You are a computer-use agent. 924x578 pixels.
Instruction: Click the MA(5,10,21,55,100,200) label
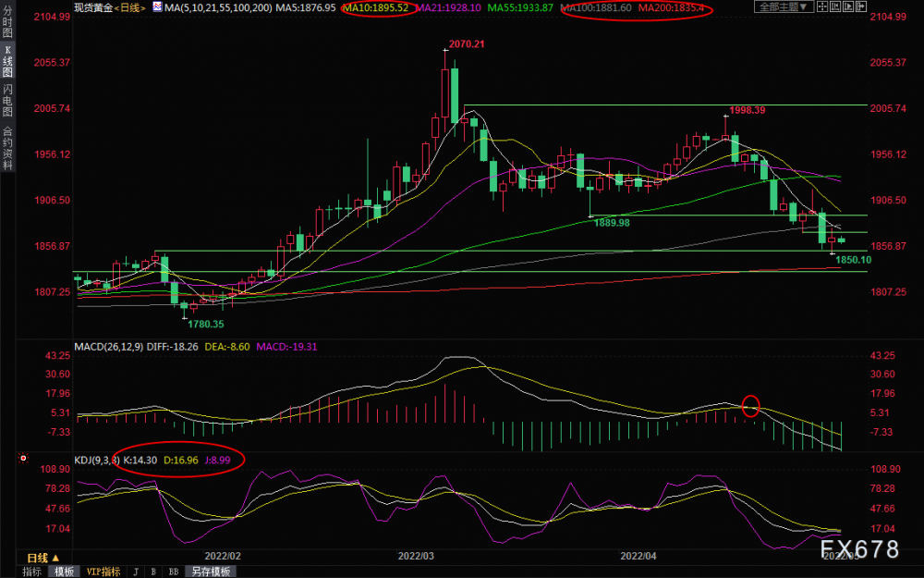218,7
